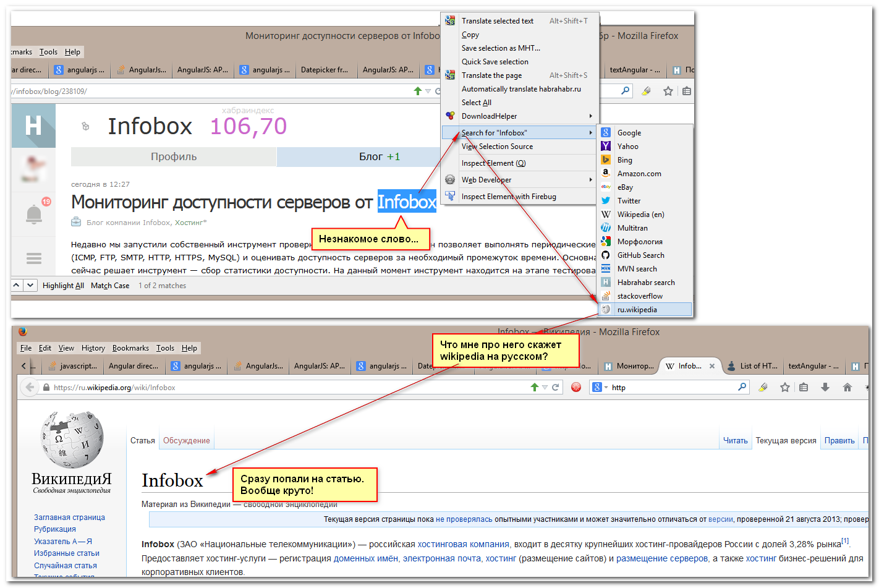Image resolution: width=879 pixels, height=588 pixels.
Task: Choose Save selection as MHT...
Action: [520, 48]
